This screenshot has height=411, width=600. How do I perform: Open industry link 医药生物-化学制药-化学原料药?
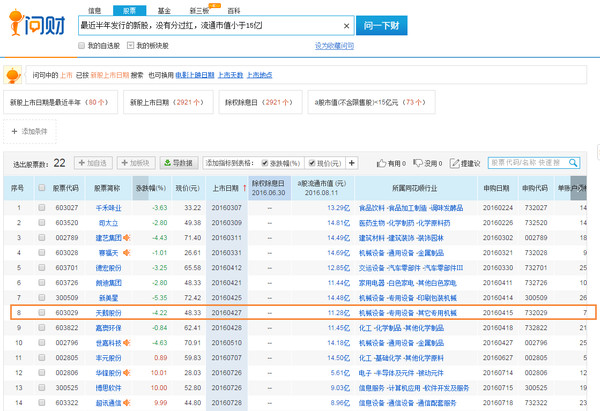coord(404,223)
